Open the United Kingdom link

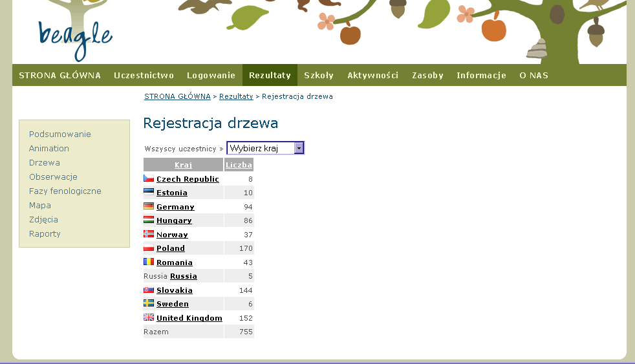pos(189,318)
